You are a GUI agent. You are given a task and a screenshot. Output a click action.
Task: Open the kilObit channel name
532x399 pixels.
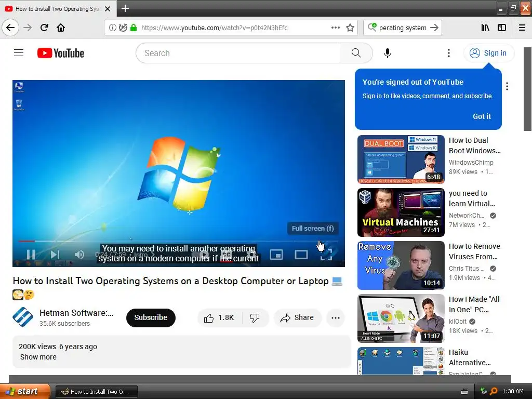tap(458, 321)
